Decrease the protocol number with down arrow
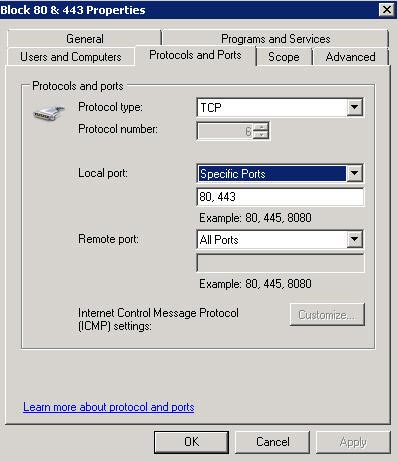398x462 pixels. (x=261, y=135)
